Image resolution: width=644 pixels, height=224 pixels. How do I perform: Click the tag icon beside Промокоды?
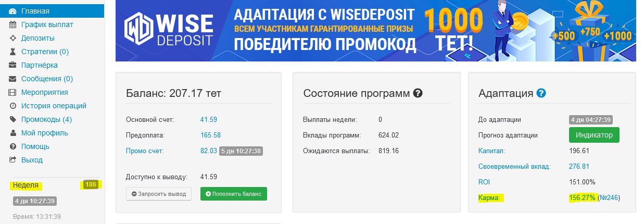pyautogui.click(x=13, y=119)
